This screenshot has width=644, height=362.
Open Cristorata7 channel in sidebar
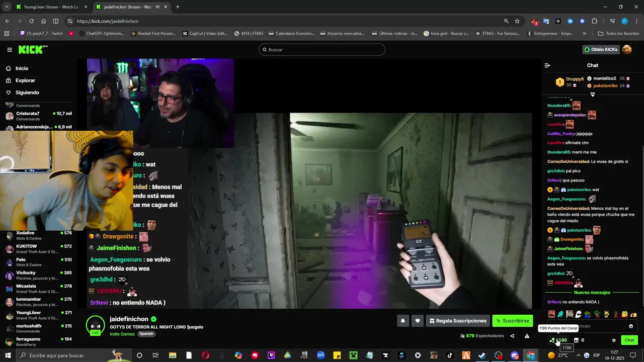[x=39, y=116]
